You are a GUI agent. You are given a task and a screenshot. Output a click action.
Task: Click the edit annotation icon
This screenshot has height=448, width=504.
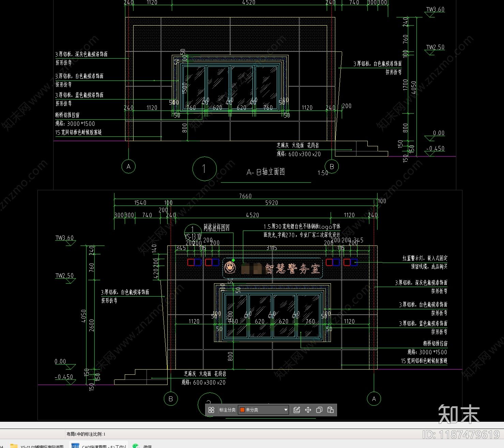pyautogui.click(x=297, y=410)
